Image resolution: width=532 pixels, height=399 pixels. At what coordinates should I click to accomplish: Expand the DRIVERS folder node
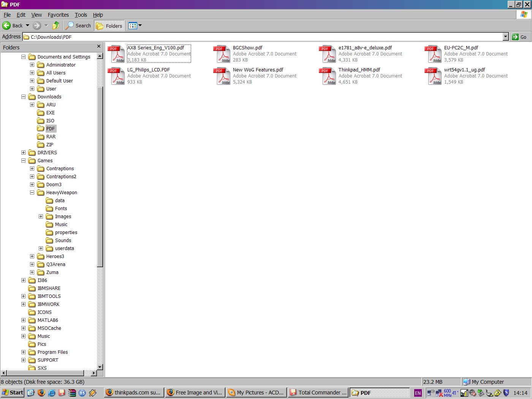23,152
